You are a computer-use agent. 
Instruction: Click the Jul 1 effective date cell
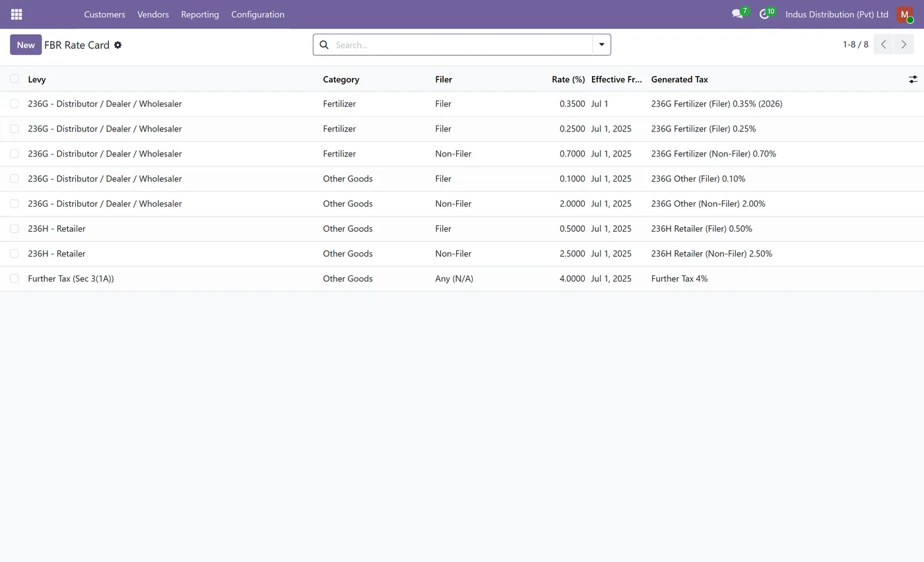[600, 104]
